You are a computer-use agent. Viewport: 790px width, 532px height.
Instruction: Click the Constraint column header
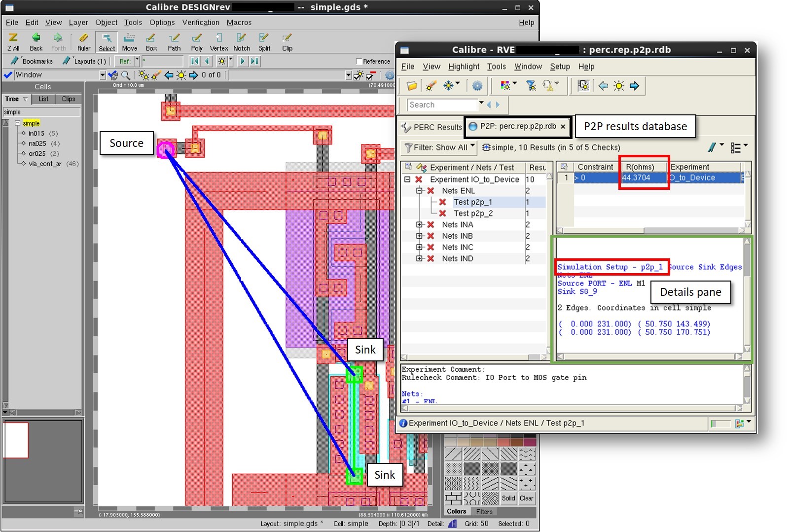coord(596,167)
